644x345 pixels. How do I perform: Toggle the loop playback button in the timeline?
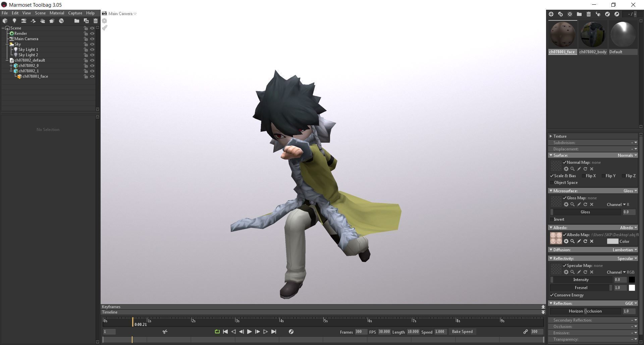[x=217, y=332]
